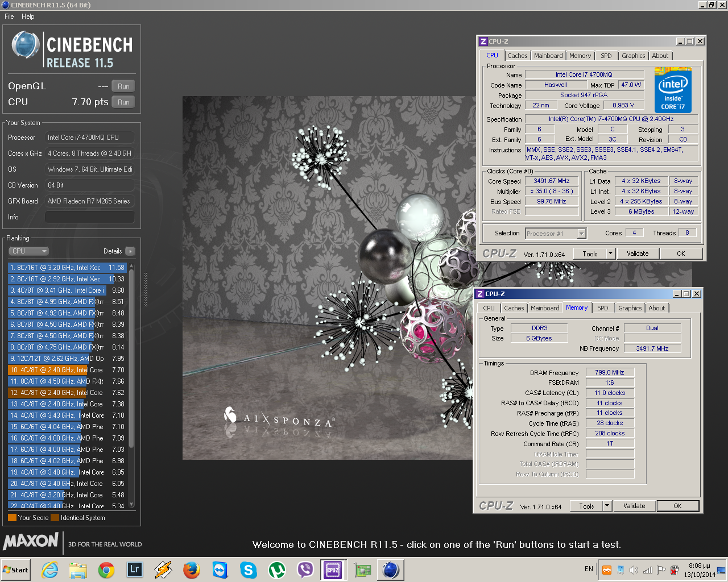Click the blue music note tray icon
Image resolution: width=728 pixels, height=582 pixels.
pyautogui.click(x=621, y=570)
